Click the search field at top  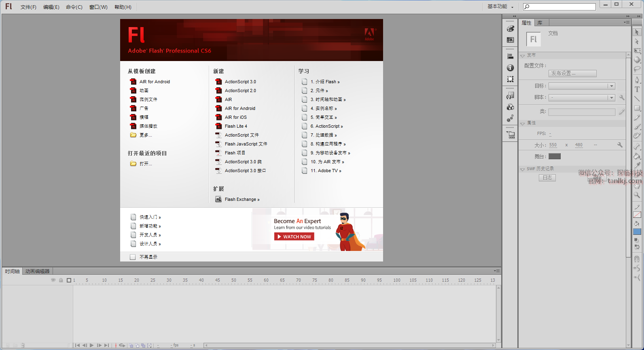click(x=559, y=6)
